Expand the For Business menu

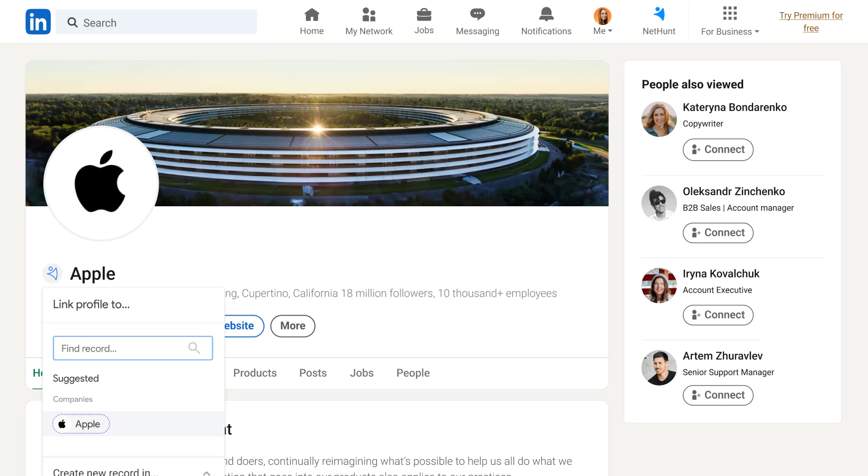point(730,22)
